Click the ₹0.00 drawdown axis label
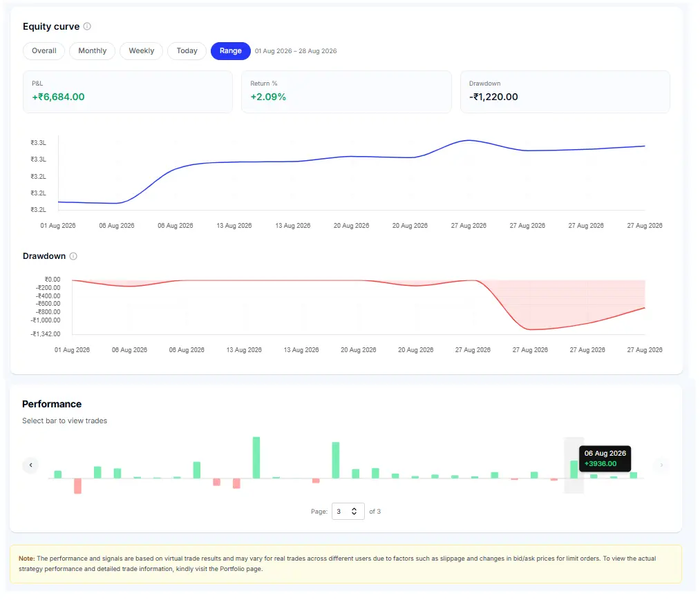Screen dimensions: 700x600 click(53, 279)
